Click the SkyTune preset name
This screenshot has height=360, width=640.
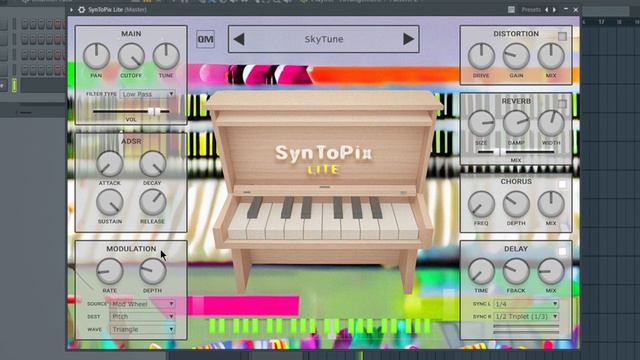coord(324,39)
